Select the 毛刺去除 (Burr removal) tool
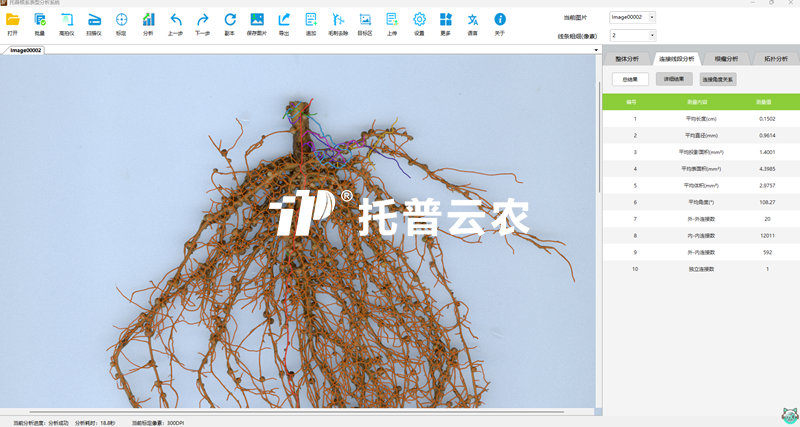Image resolution: width=800 pixels, height=427 pixels. coord(338,20)
